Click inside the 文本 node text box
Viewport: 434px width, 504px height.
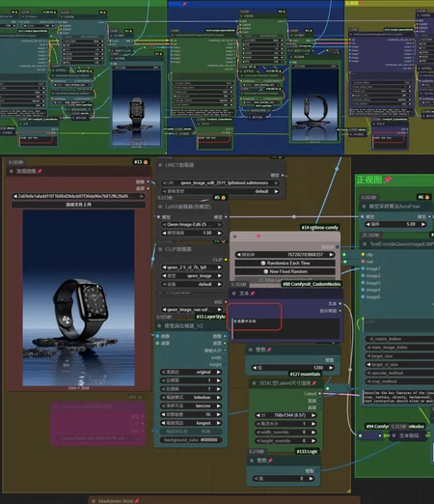285,328
